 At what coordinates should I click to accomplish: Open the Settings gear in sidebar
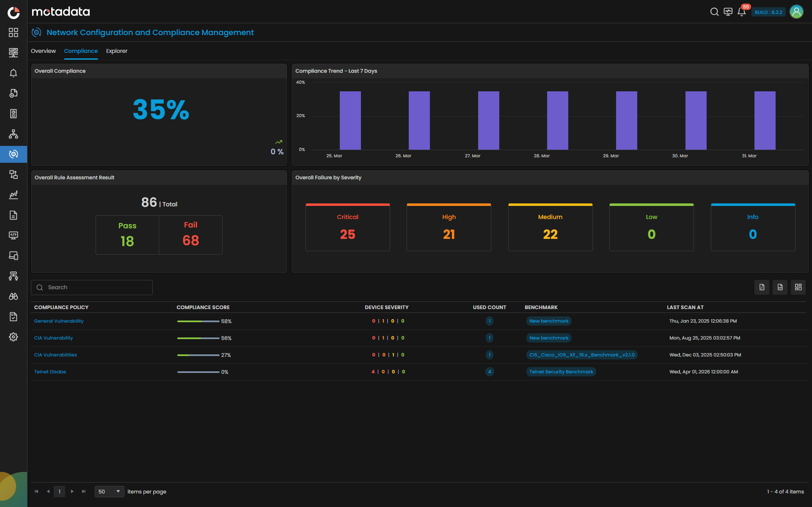(x=14, y=337)
